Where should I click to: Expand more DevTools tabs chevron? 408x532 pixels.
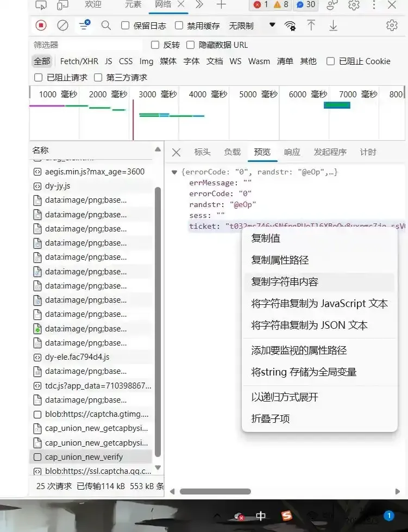pyautogui.click(x=199, y=5)
